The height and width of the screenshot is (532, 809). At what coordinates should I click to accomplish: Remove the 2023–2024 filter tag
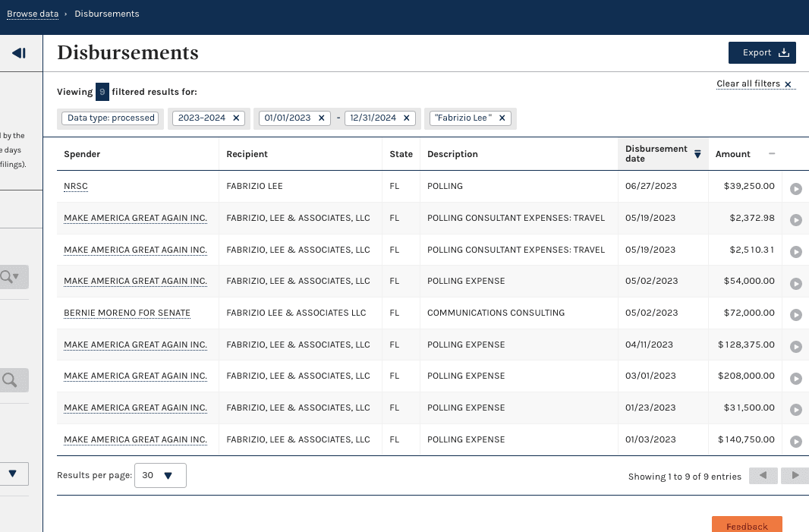pos(236,118)
